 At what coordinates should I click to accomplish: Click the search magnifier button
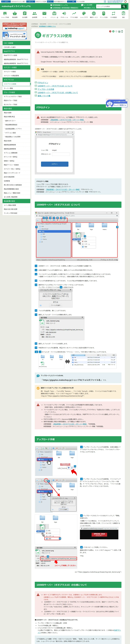[x=124, y=7]
